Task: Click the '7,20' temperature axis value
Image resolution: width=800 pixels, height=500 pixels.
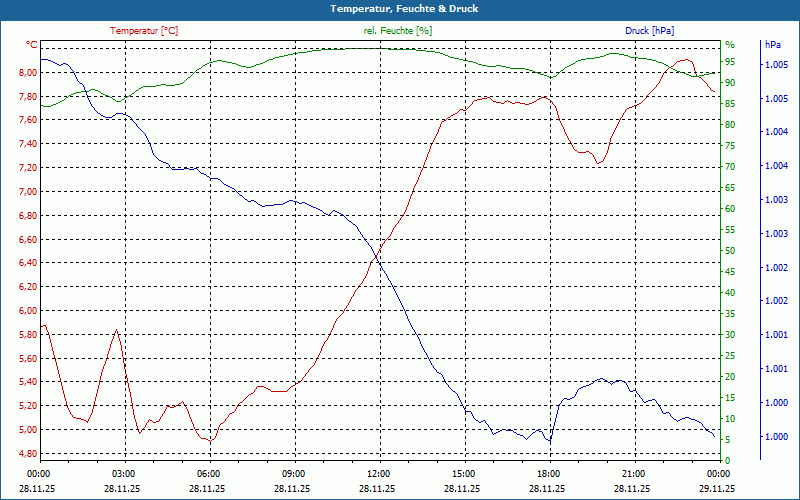Action: click(29, 168)
